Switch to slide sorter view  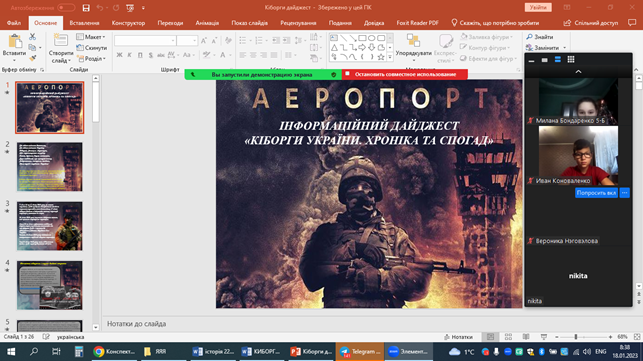[x=508, y=337]
